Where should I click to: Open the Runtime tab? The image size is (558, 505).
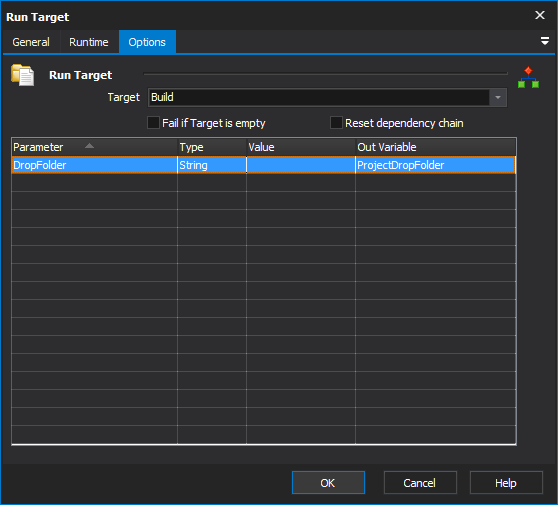pos(89,42)
